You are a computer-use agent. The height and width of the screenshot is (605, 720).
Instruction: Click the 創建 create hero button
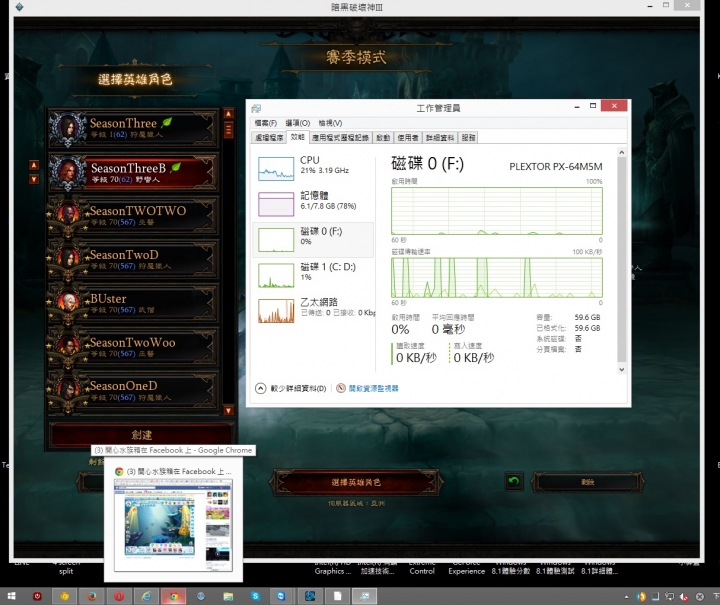click(x=141, y=435)
